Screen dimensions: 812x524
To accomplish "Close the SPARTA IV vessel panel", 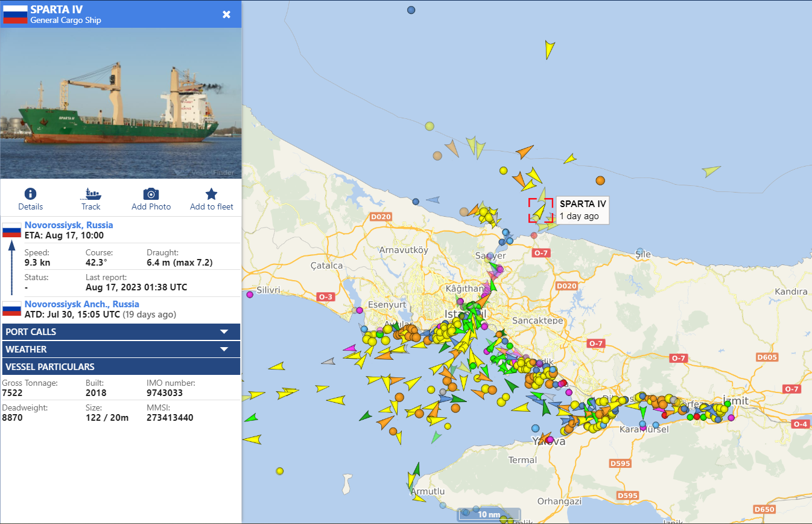I will click(226, 14).
